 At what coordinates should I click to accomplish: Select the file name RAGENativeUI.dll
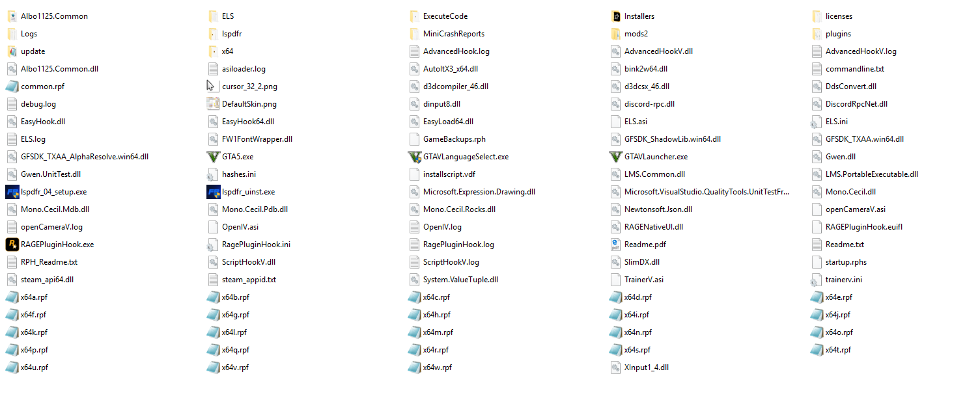[x=654, y=227]
